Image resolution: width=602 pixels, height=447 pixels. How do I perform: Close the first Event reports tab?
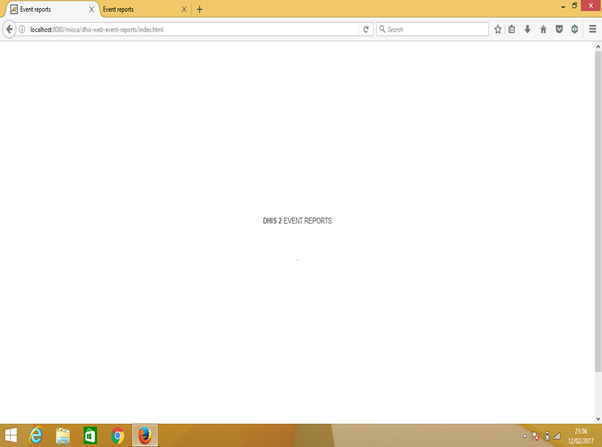click(91, 9)
